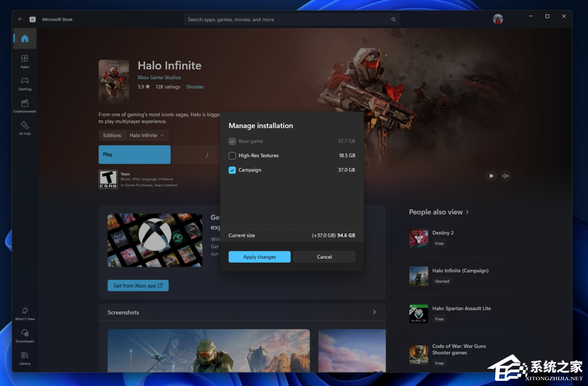The width and height of the screenshot is (588, 386).
Task: Unmute the trailer audio
Action: [x=505, y=176]
